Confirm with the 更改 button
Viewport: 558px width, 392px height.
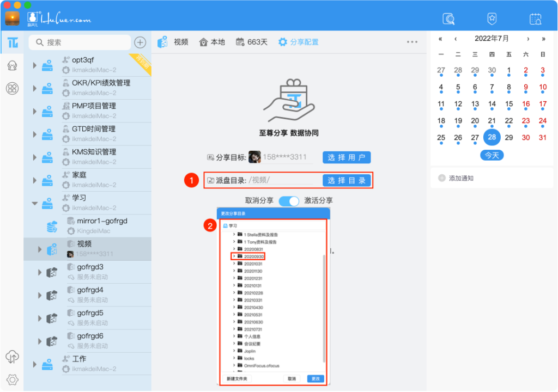316,378
